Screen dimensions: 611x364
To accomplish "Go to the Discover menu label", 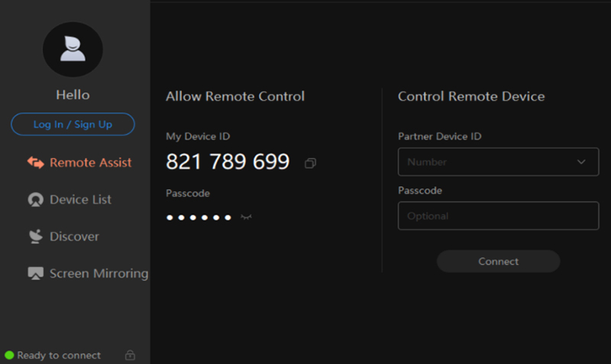I will tap(74, 237).
